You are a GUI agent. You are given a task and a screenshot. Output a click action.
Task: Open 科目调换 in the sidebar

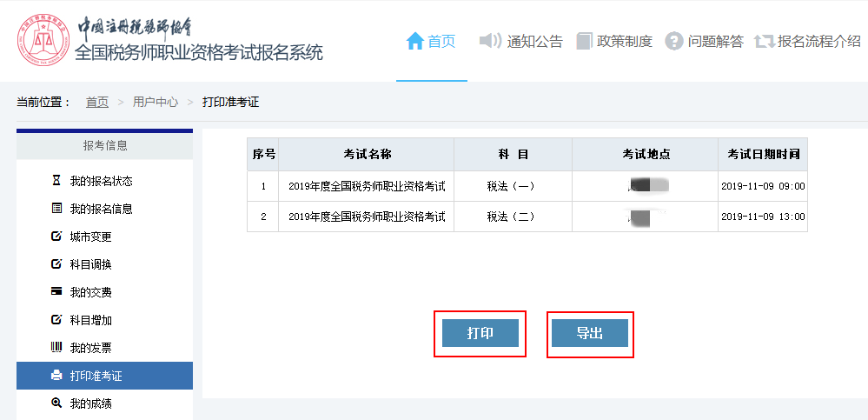click(90, 264)
